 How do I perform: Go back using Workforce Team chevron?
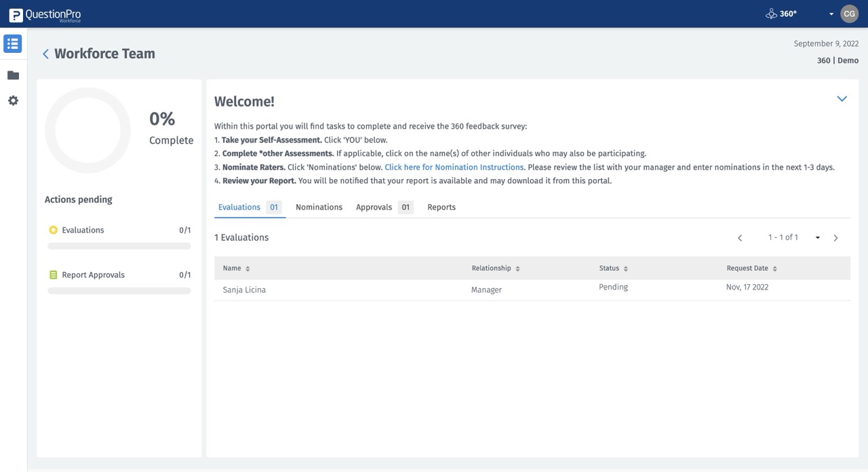point(45,54)
